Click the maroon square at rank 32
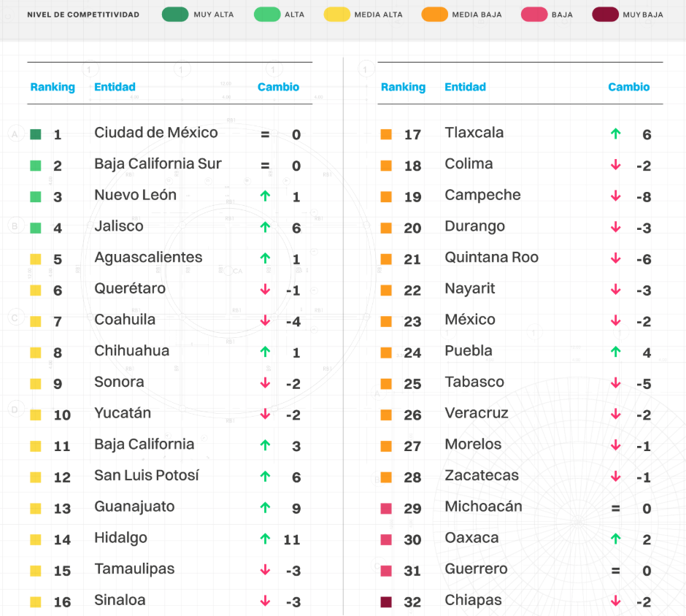The height and width of the screenshot is (616, 686). tap(386, 602)
